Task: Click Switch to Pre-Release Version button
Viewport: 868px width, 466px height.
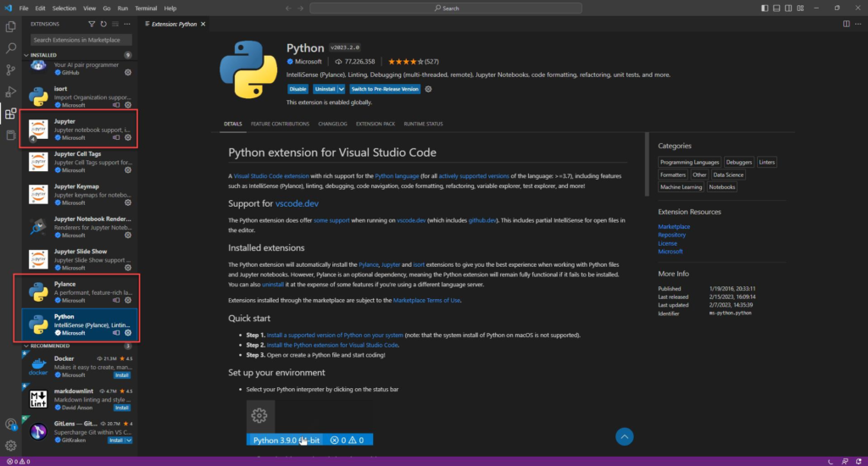Action: coord(385,89)
